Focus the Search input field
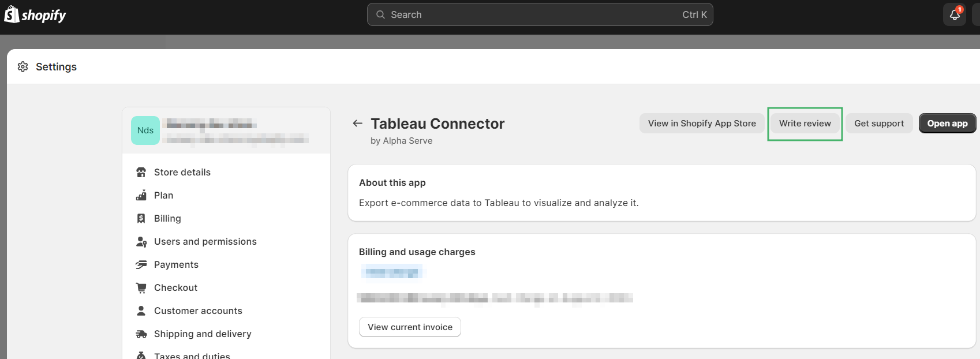The width and height of the screenshot is (980, 359). [540, 15]
